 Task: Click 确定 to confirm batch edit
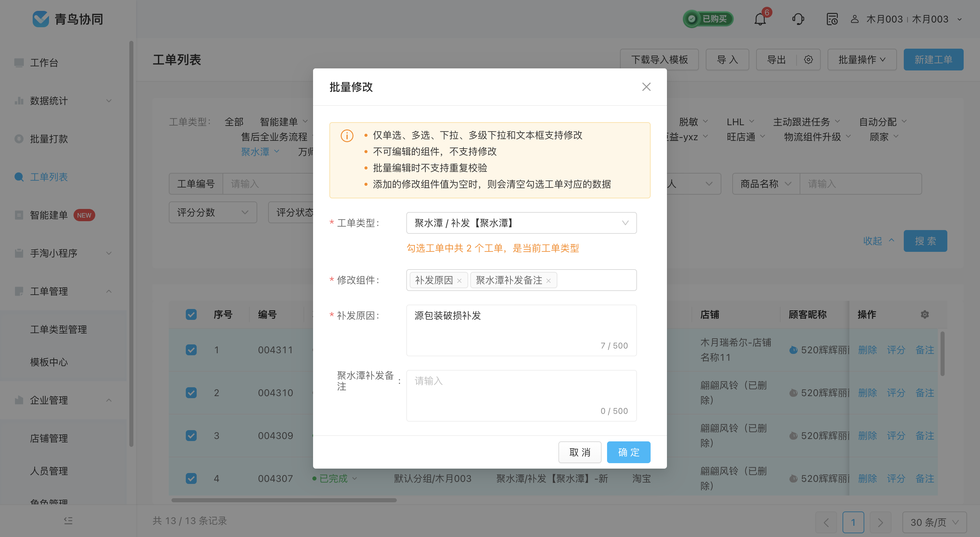(x=628, y=452)
